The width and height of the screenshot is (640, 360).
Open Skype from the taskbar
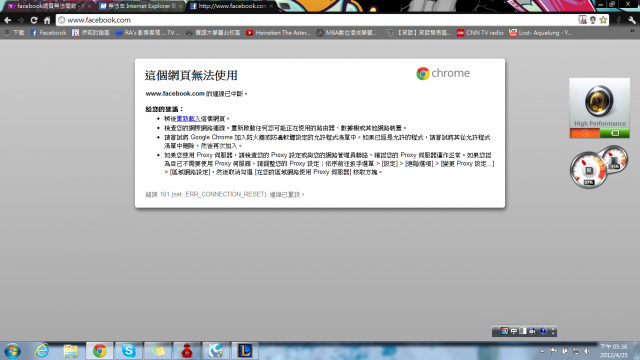(x=129, y=351)
